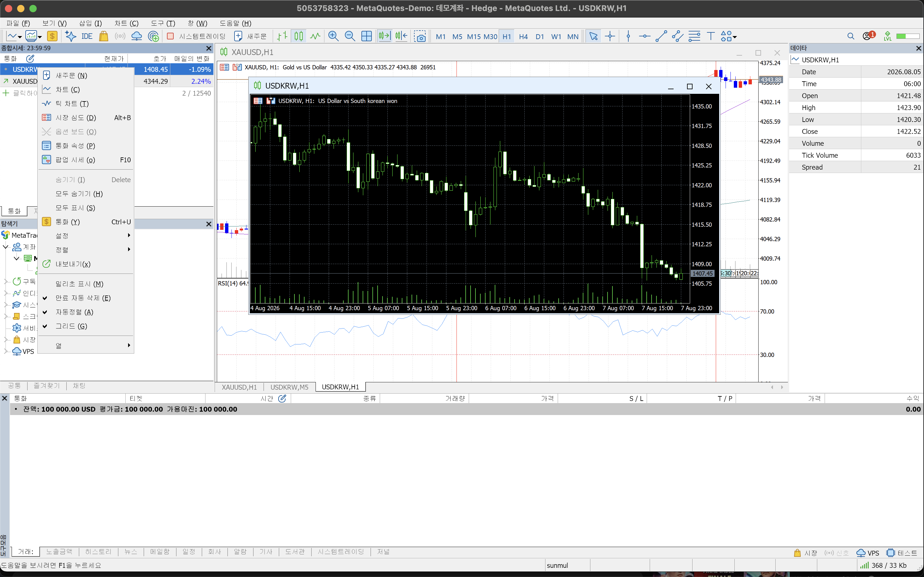Switch to the H1 timeframe

[507, 37]
